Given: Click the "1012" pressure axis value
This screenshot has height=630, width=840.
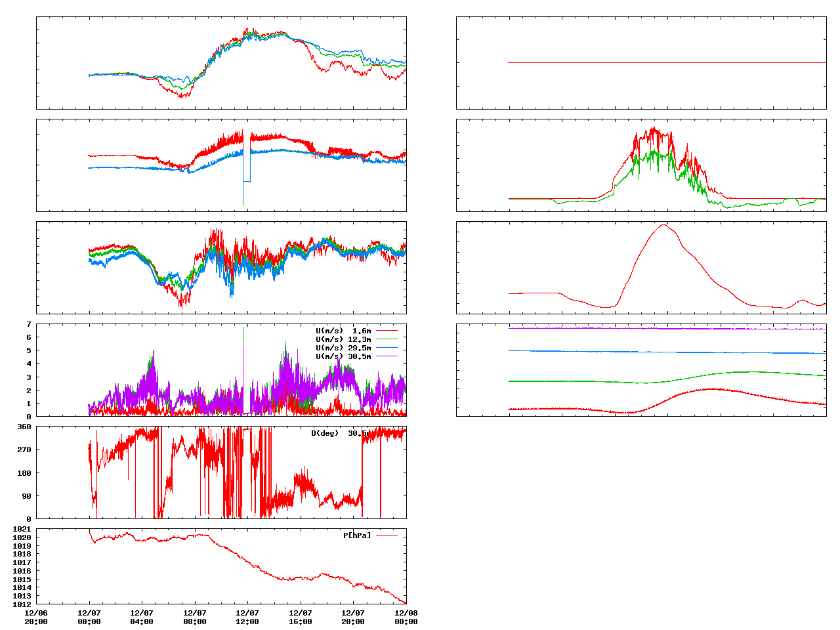Looking at the screenshot, I should pos(22,604).
